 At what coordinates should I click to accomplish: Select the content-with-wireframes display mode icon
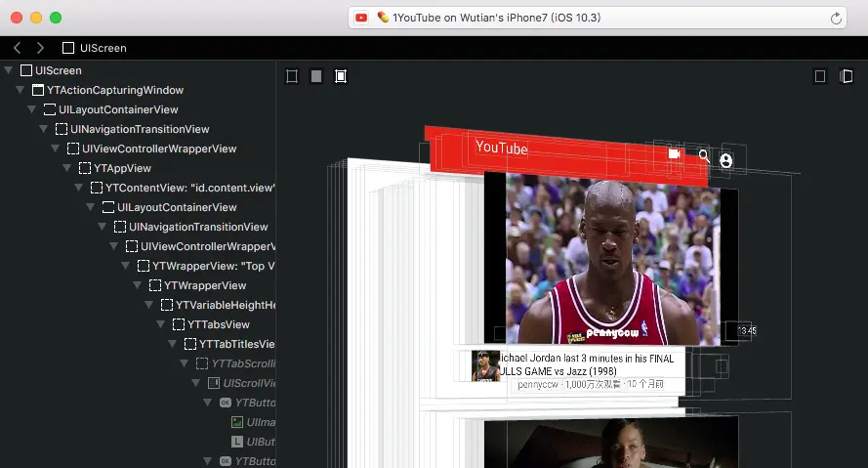tap(341, 76)
